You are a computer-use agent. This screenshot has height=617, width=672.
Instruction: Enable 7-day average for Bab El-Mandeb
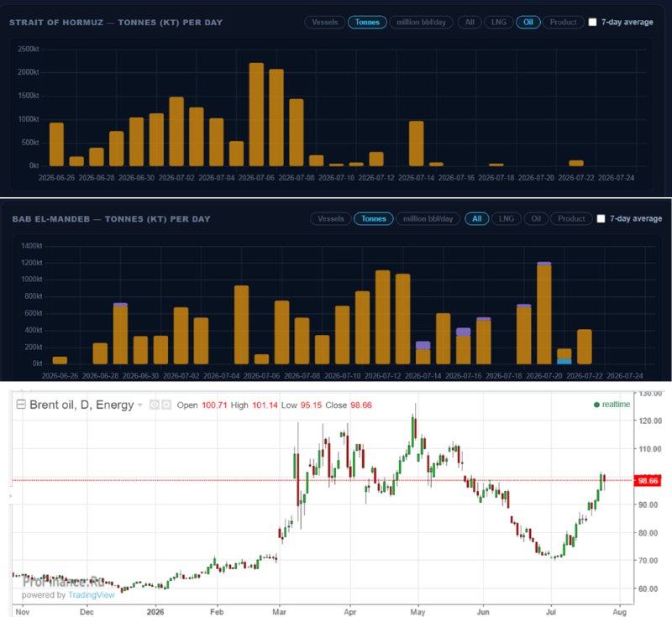(x=601, y=219)
